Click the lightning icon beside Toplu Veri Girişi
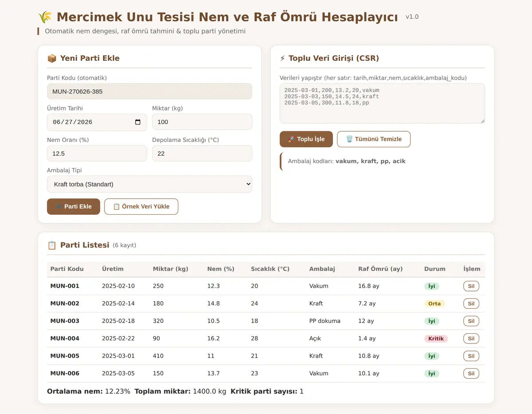Screen dimensions: 532x414 (282, 58)
